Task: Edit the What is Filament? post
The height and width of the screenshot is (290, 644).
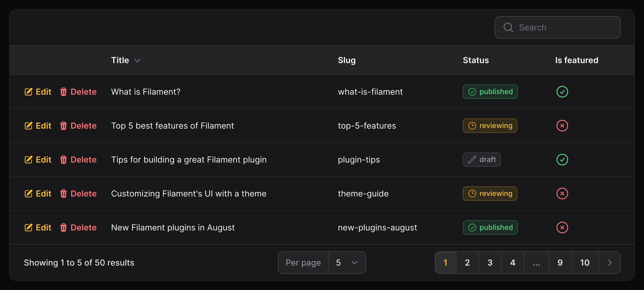Action: (x=38, y=92)
